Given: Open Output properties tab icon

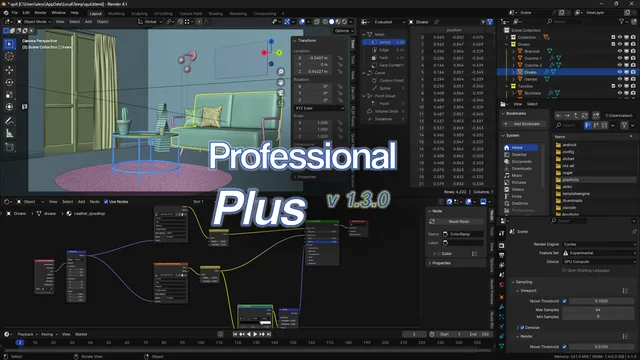Looking at the screenshot, I should point(502,255).
